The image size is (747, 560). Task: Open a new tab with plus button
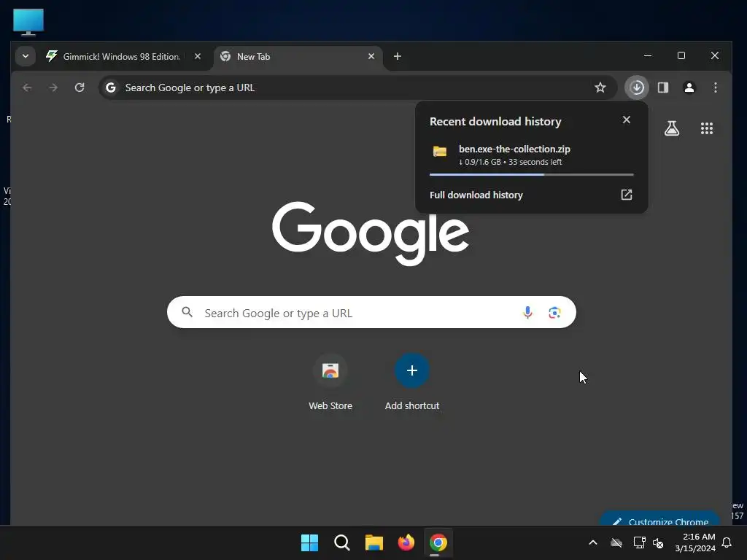coord(398,57)
